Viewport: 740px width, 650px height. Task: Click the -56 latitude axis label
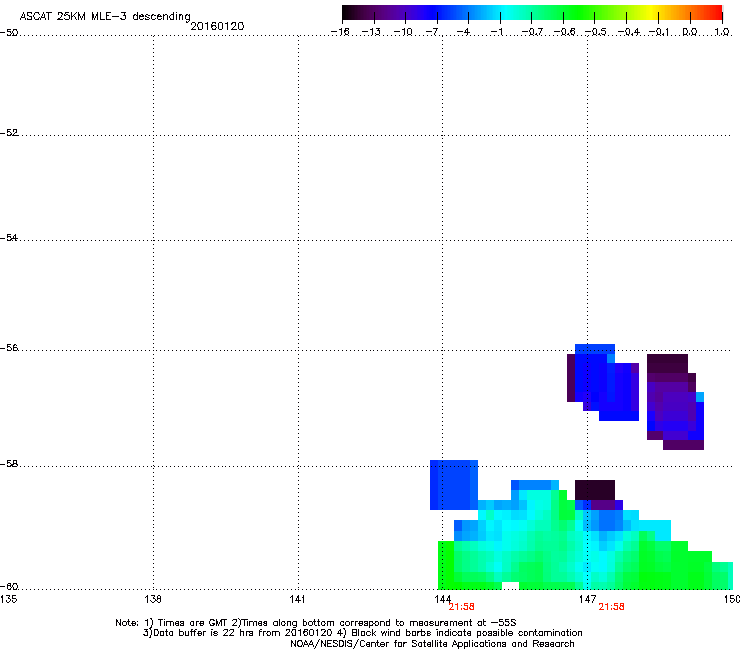pos(9,348)
